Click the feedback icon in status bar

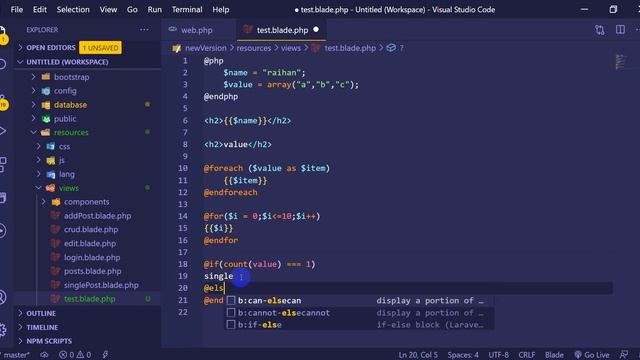(x=624, y=355)
